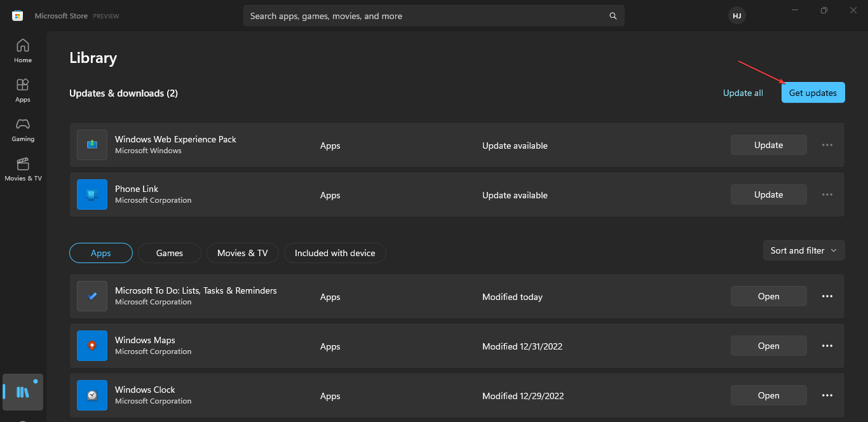The image size is (868, 422).
Task: Open more options for Windows Clock
Action: coord(827,395)
